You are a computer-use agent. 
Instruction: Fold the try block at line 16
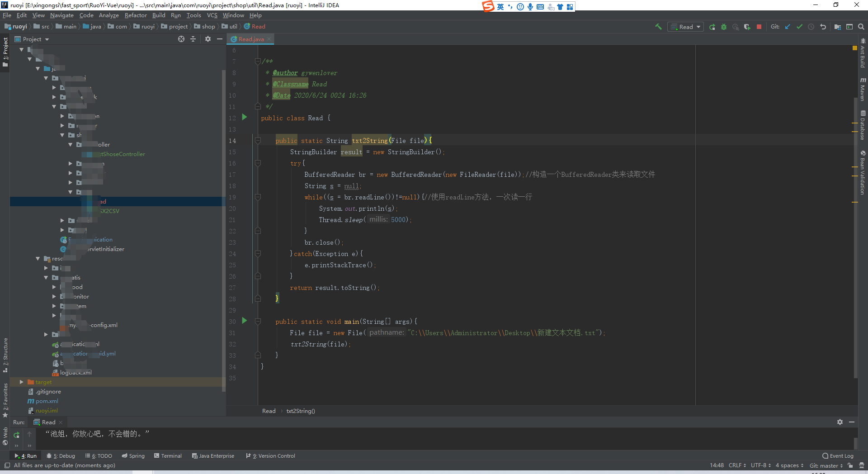click(x=258, y=163)
